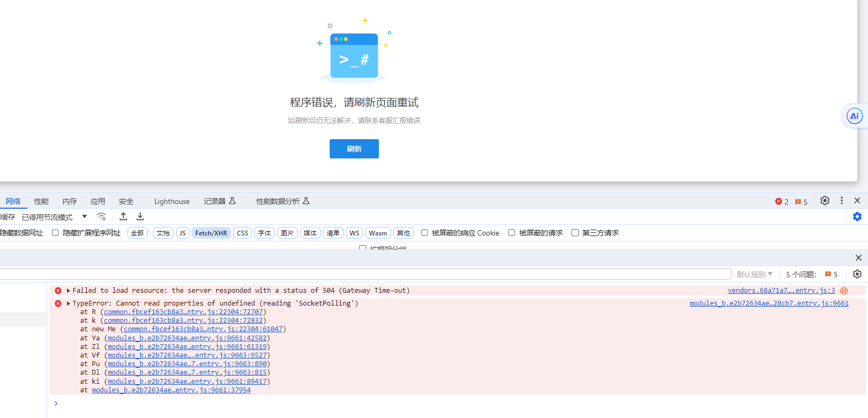This screenshot has height=418, width=868.
Task: Open console settings gear icon
Action: [857, 274]
